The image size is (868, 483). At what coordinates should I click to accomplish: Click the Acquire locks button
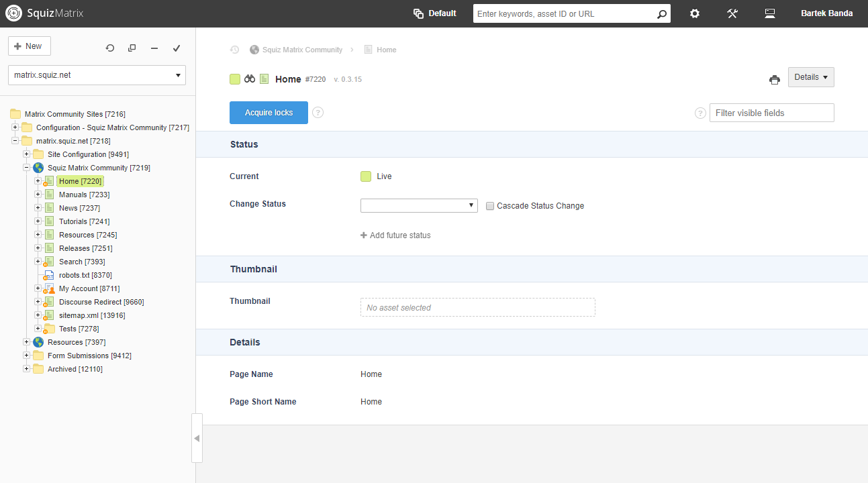[x=269, y=113]
